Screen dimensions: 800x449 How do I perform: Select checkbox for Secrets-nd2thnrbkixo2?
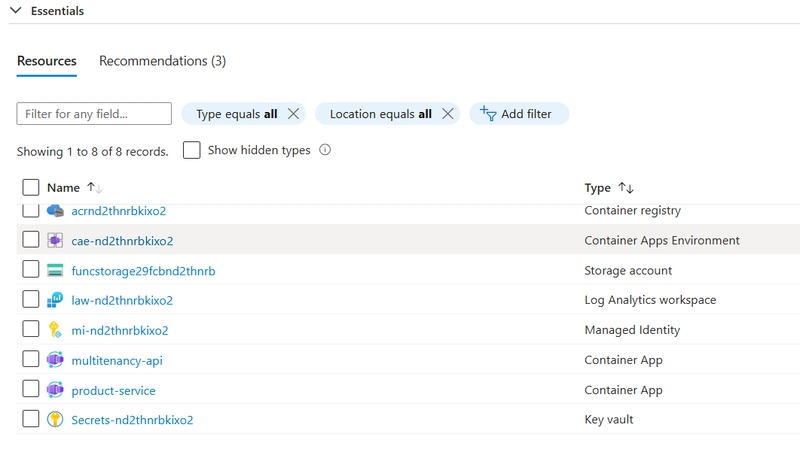click(31, 419)
